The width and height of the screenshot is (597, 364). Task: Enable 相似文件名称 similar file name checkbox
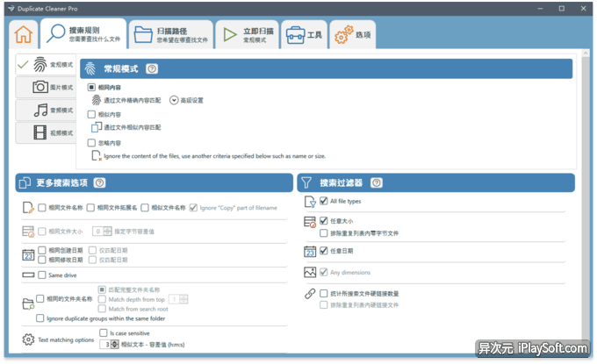coord(145,208)
